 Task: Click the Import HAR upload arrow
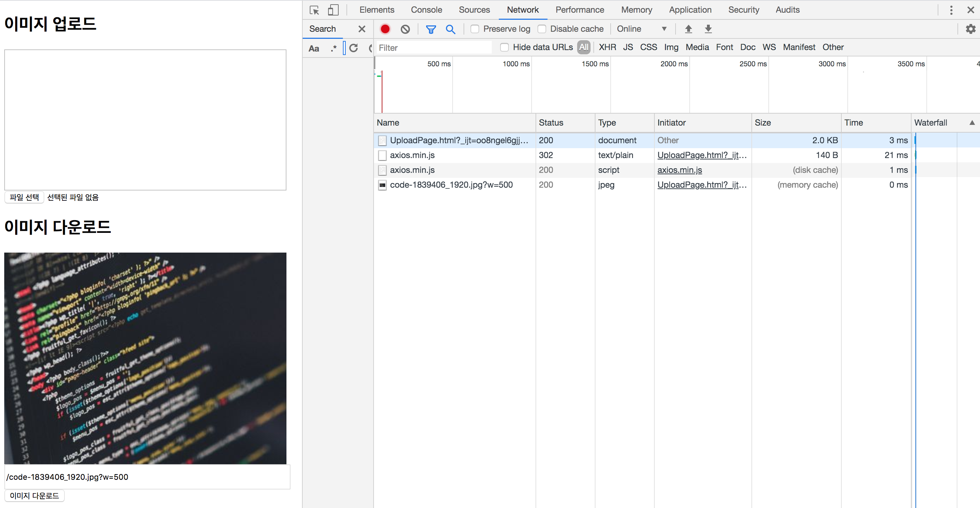coord(688,29)
